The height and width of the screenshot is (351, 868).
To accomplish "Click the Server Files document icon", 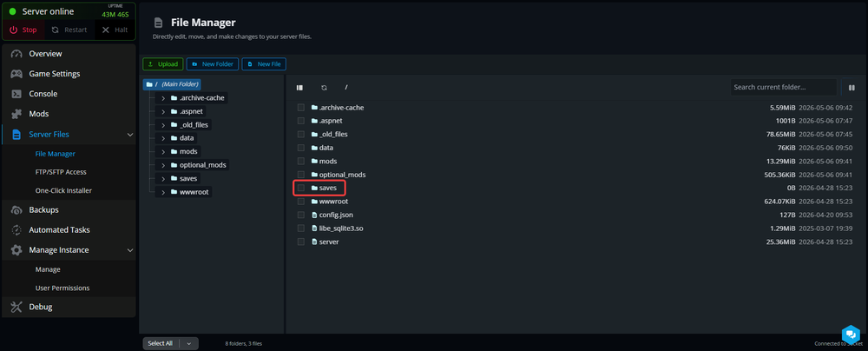I will tap(16, 134).
